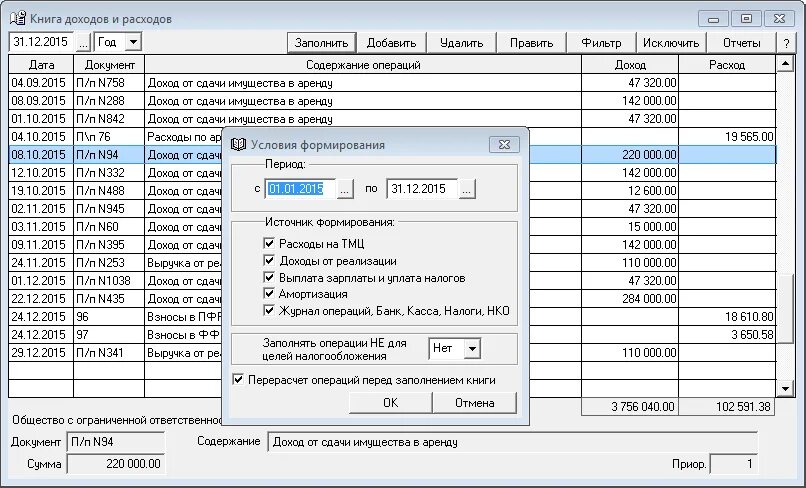Select the row dated 03.11.2015
Screen dimensions: 806x488
(392, 227)
